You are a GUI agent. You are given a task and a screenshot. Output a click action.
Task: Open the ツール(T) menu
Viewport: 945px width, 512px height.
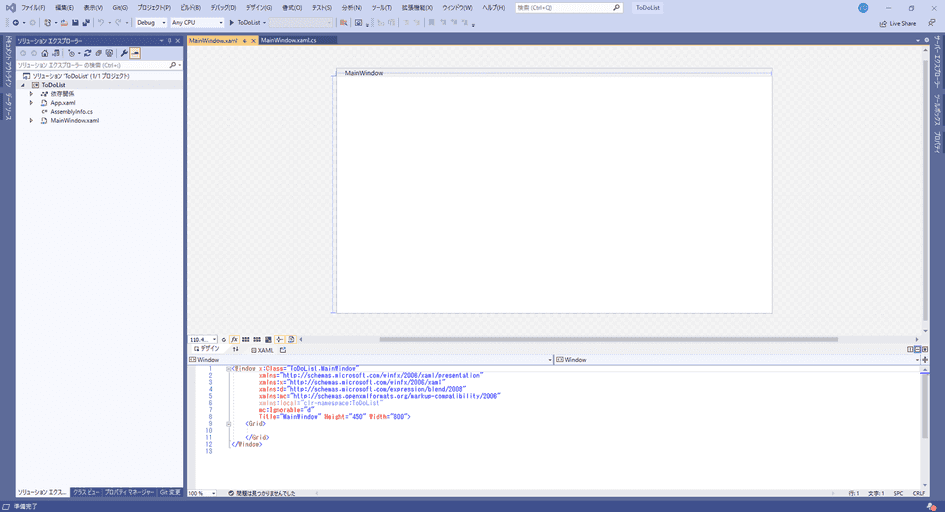click(381, 8)
